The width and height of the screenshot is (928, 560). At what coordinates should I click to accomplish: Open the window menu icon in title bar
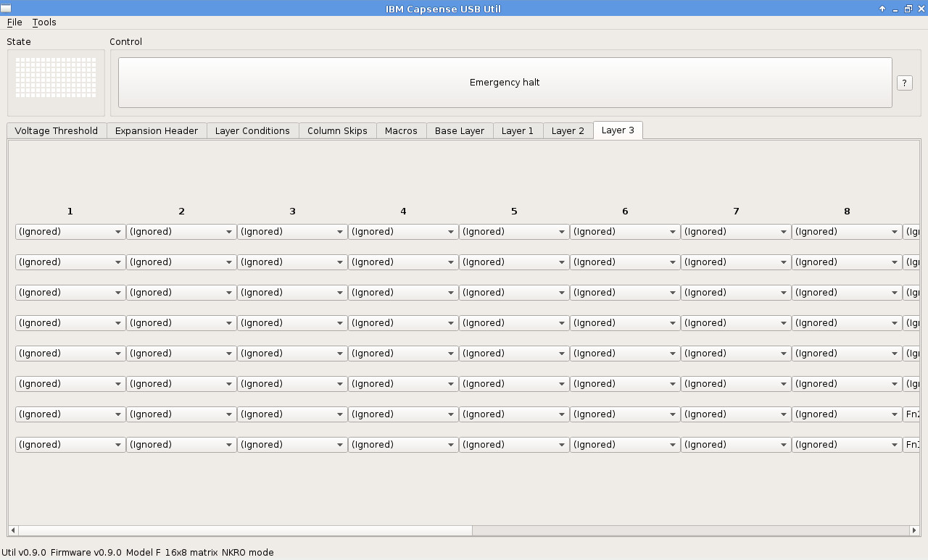click(6, 9)
